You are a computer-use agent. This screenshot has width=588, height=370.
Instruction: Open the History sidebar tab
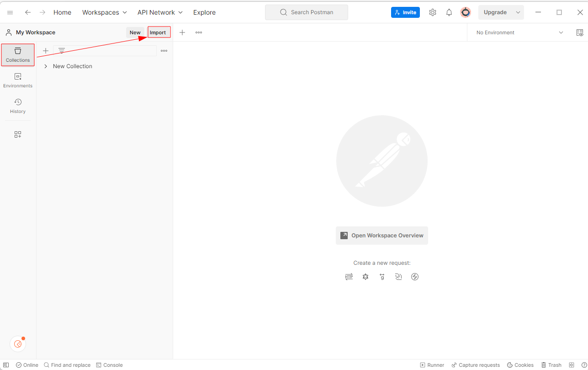tap(18, 106)
